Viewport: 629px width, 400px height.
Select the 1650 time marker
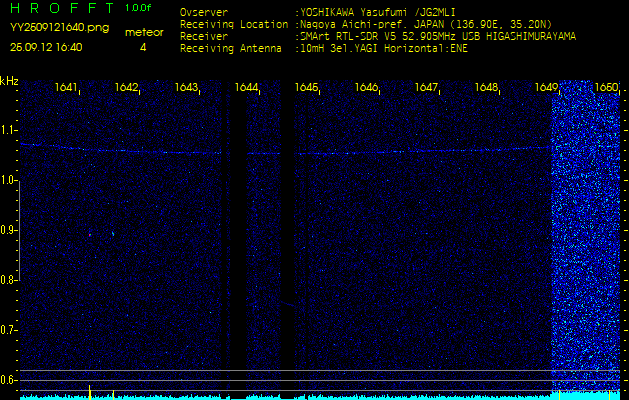[606, 88]
